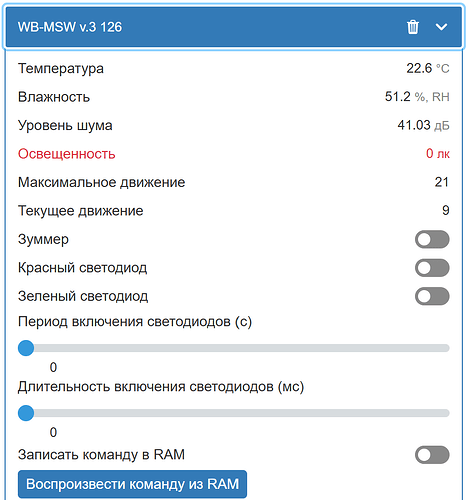Click the Максимальное движение value 21
472x500 pixels.
point(442,182)
